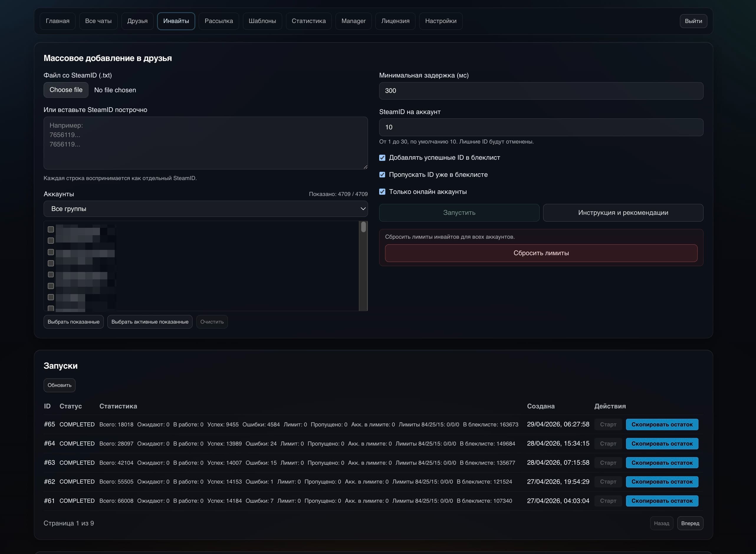756x554 pixels.
Task: Open the Настройки tab
Action: tap(441, 21)
